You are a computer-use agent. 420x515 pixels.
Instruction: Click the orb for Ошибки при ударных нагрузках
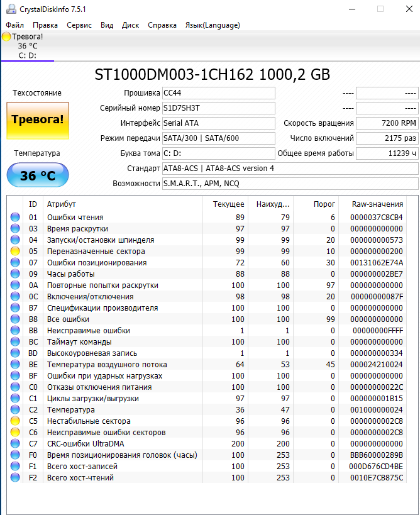15,376
